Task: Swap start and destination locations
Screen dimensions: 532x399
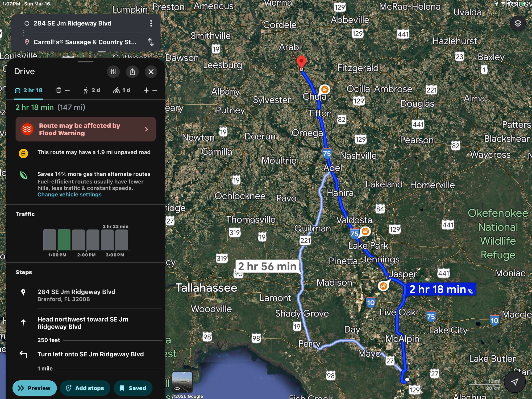Action: [x=151, y=42]
